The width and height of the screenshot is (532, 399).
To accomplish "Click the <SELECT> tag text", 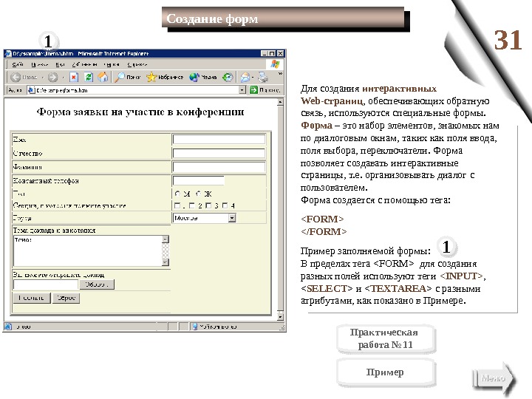I will [x=327, y=288].
